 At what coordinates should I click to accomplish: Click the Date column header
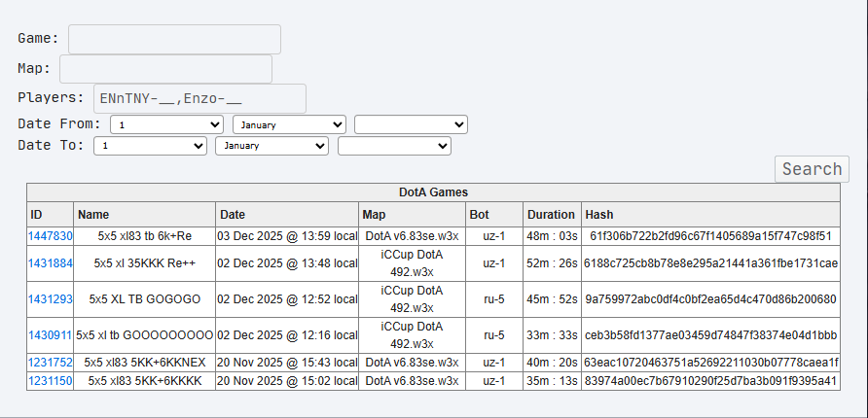[x=233, y=215]
